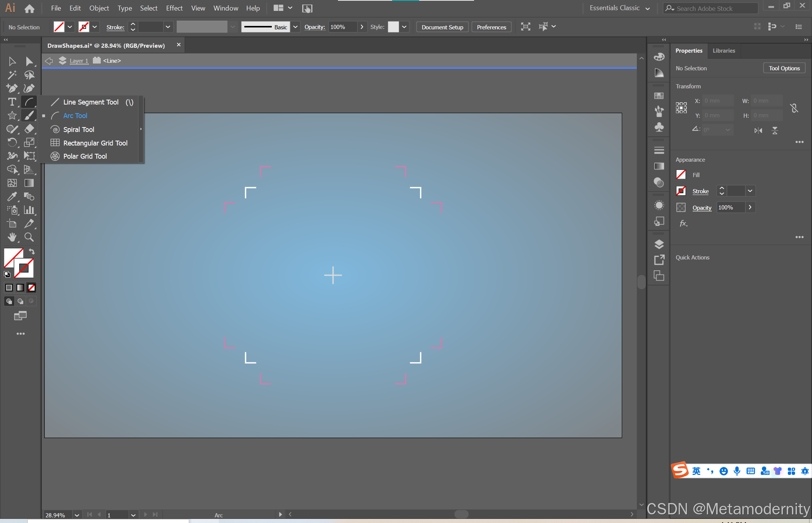Select the Eyedropper tool
Screen dimensions: 812x523
pos(12,196)
